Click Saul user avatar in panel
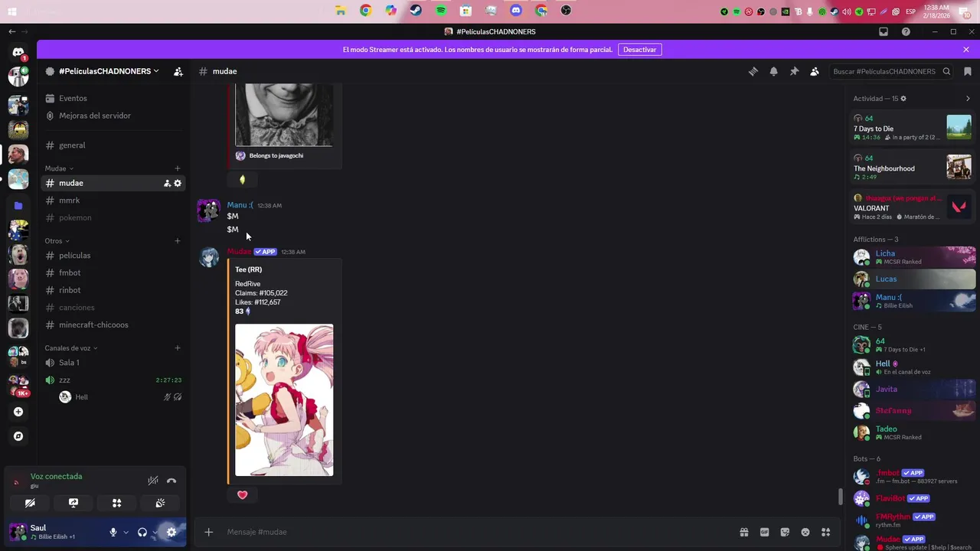The height and width of the screenshot is (551, 980). [17, 531]
